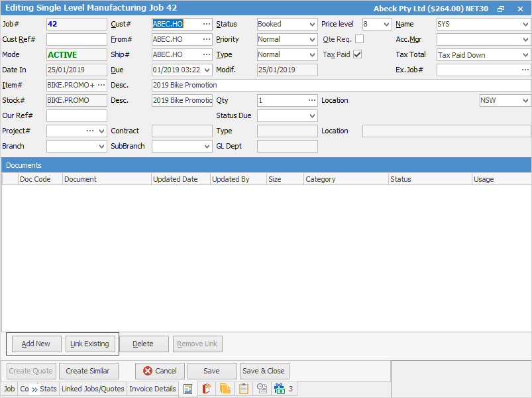Uncheck the Tax Paid checkbox

click(x=358, y=54)
